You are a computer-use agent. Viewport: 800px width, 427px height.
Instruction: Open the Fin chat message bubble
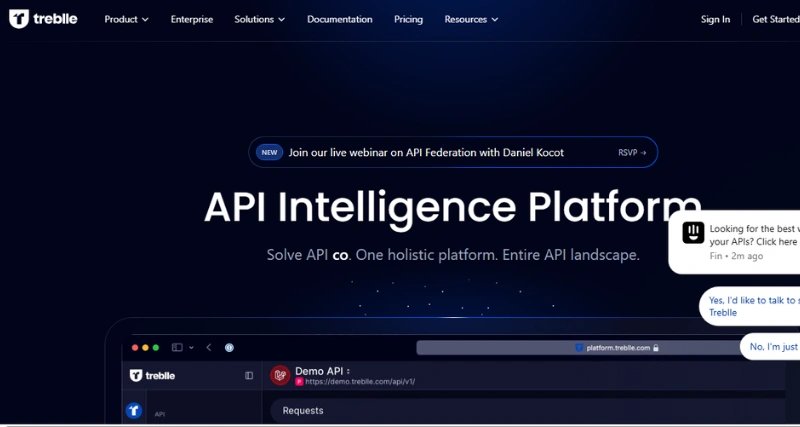point(735,242)
